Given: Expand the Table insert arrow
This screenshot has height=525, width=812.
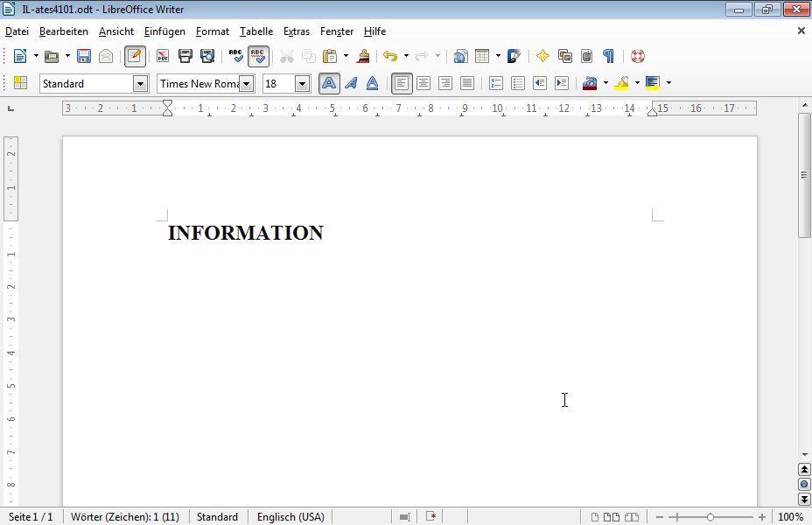Looking at the screenshot, I should (498, 56).
